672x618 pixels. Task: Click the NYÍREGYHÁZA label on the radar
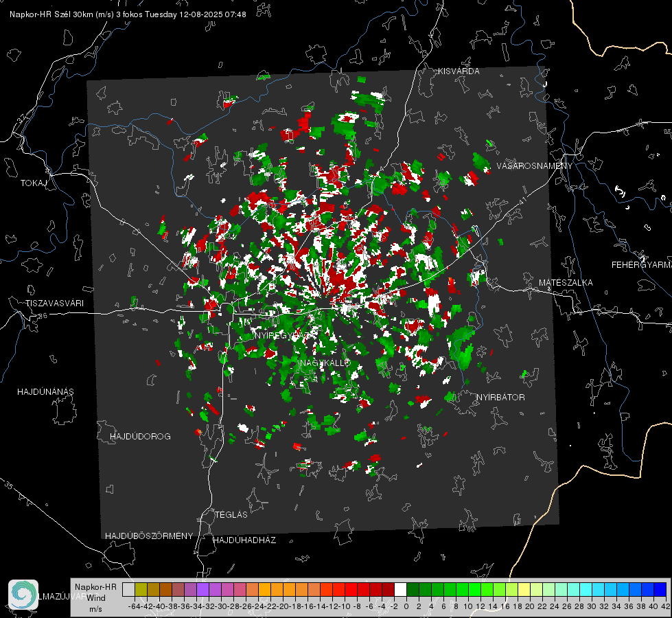click(x=286, y=335)
